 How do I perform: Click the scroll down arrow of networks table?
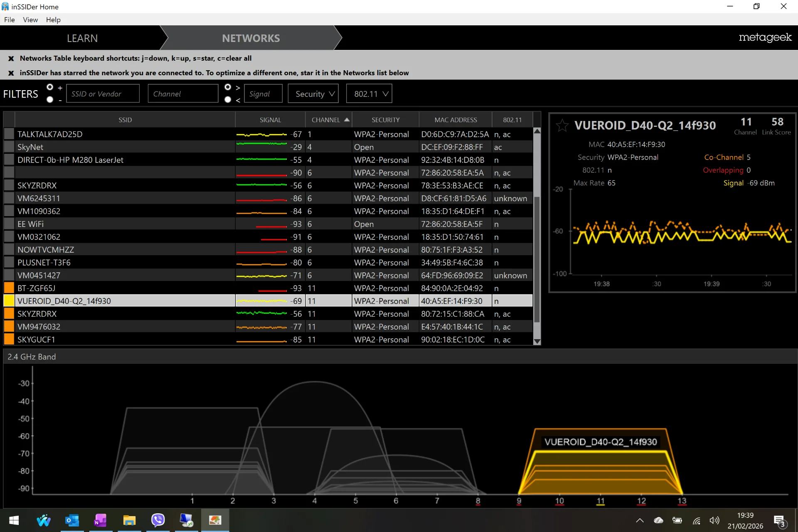point(537,342)
